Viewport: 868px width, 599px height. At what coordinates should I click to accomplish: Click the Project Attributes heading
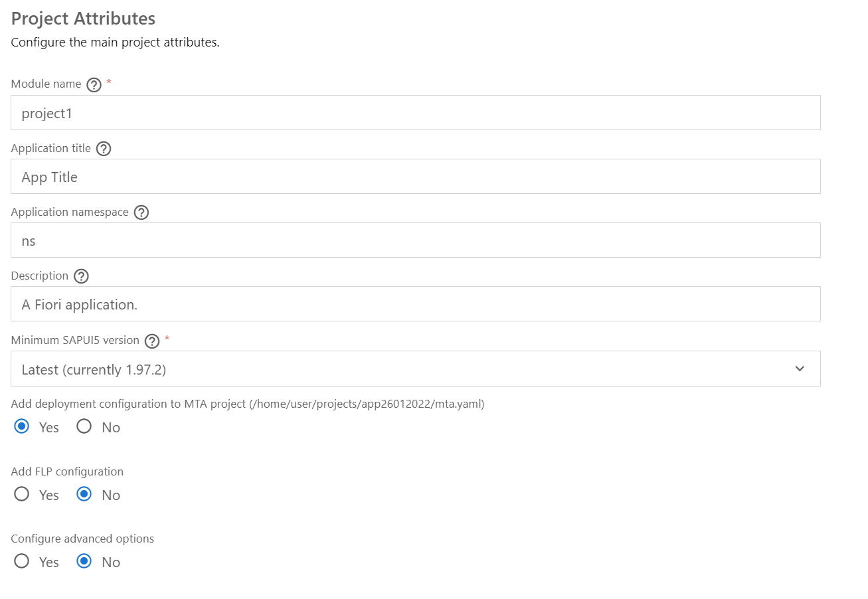pyautogui.click(x=82, y=19)
